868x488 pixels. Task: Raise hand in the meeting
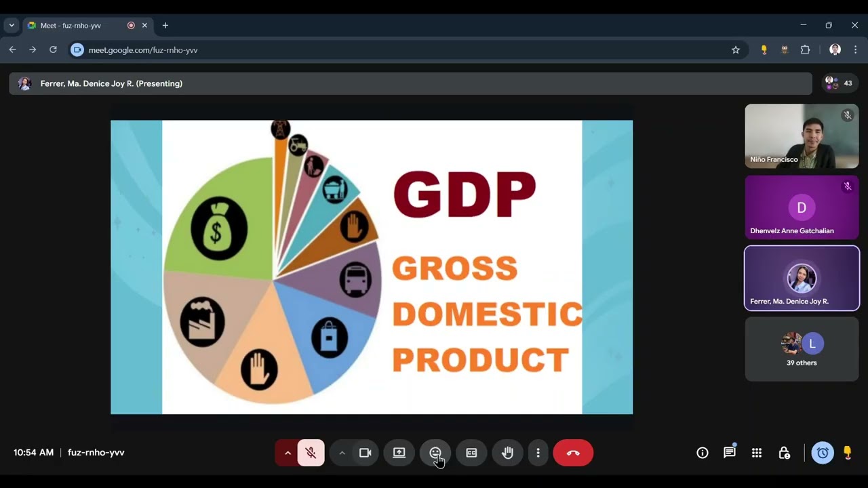[507, 453]
